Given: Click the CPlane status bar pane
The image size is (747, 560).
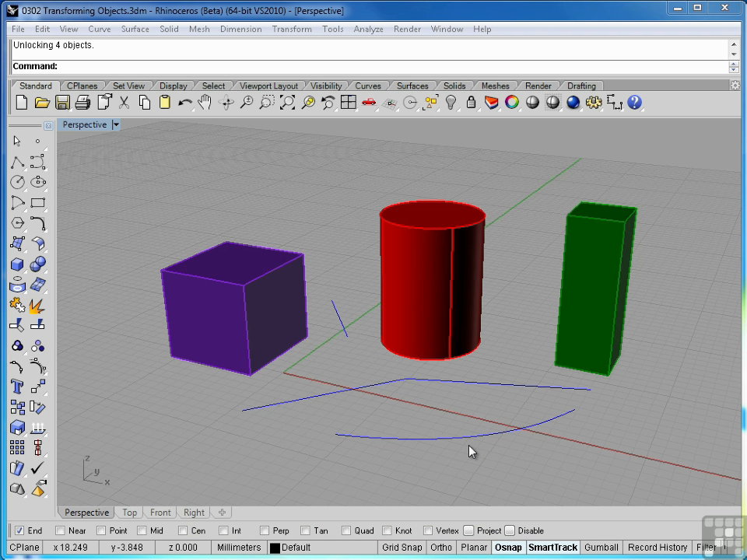Looking at the screenshot, I should click(x=24, y=548).
